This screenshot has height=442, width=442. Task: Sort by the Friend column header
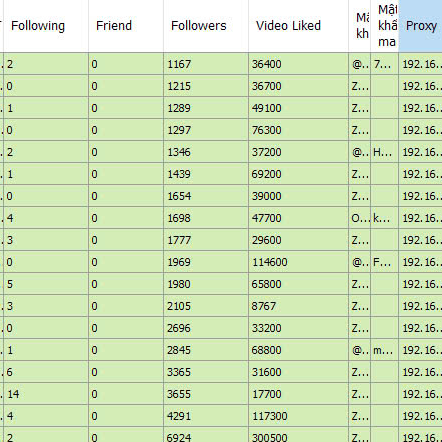(x=126, y=26)
